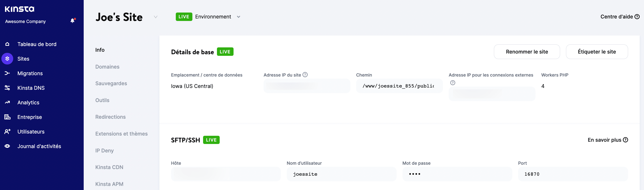Click the Workers PHP value 4
644x190 pixels.
(543, 86)
